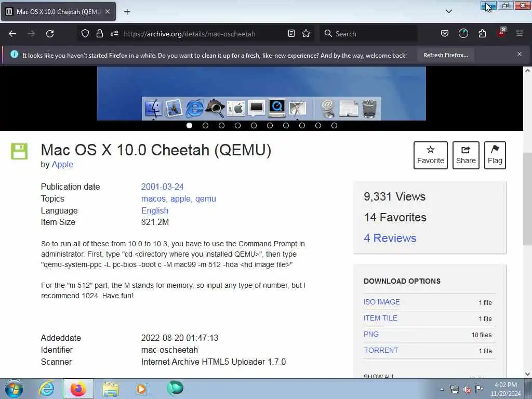Select the eighth carousel dot
Viewport: 532px width, 399px height.
point(302,126)
